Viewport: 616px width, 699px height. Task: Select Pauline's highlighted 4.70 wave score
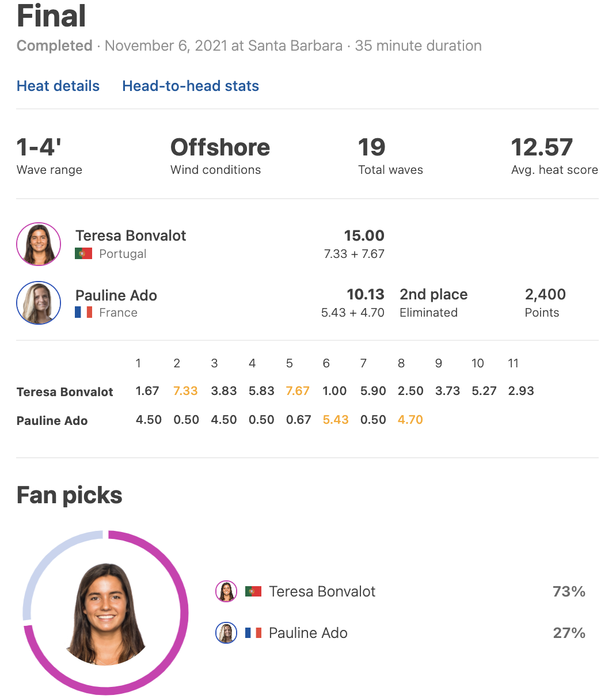pyautogui.click(x=410, y=420)
